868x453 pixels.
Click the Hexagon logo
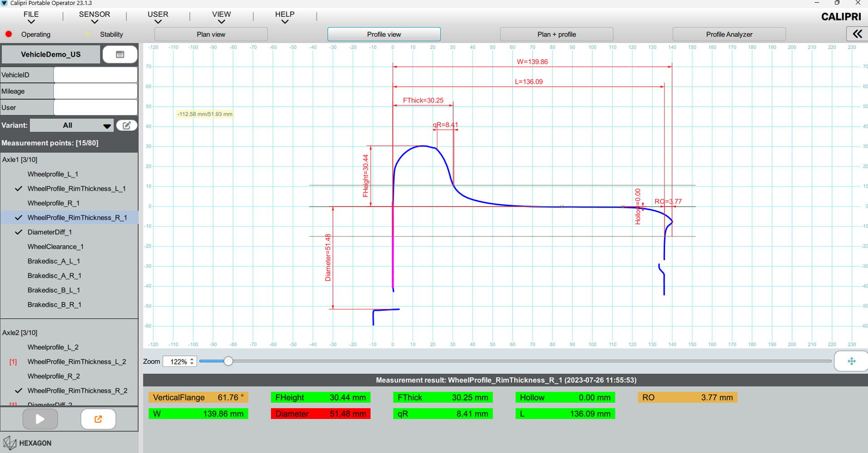click(27, 443)
